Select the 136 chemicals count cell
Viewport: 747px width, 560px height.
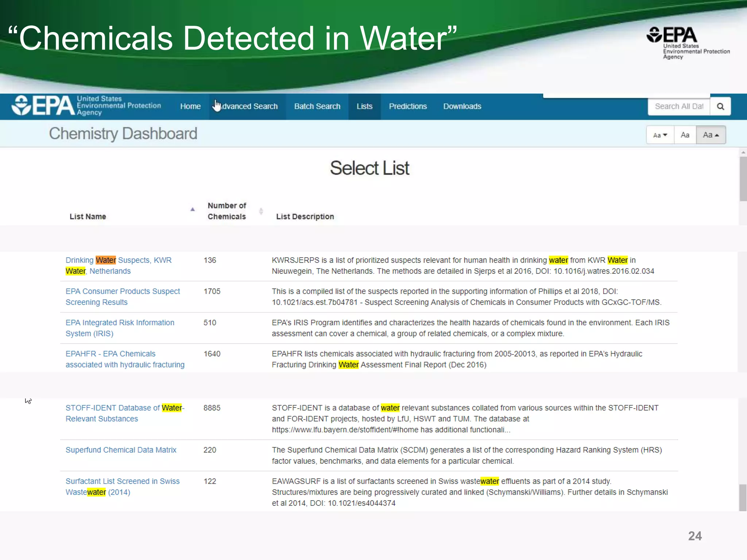point(210,260)
